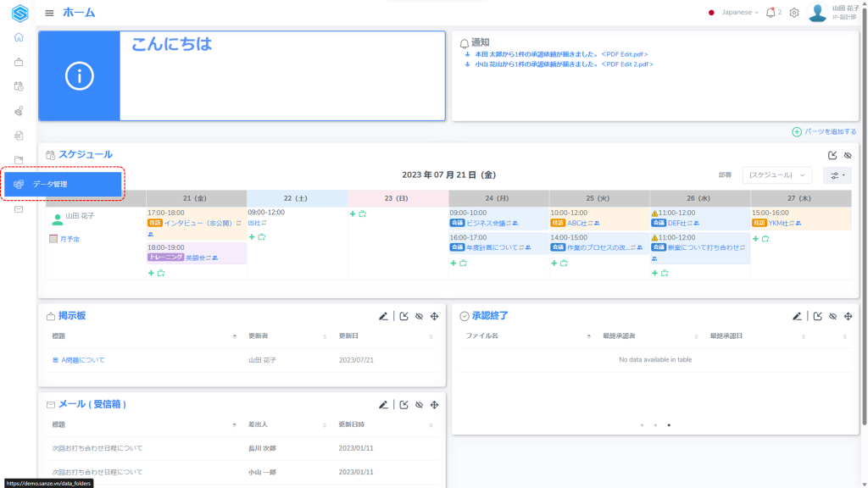Toggle the hamburger menu next to ホーム
This screenshot has height=488, width=868.
click(49, 13)
